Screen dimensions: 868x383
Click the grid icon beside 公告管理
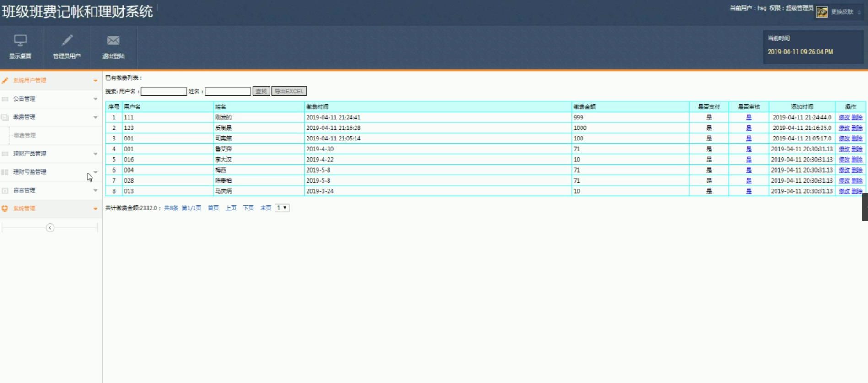tap(5, 99)
